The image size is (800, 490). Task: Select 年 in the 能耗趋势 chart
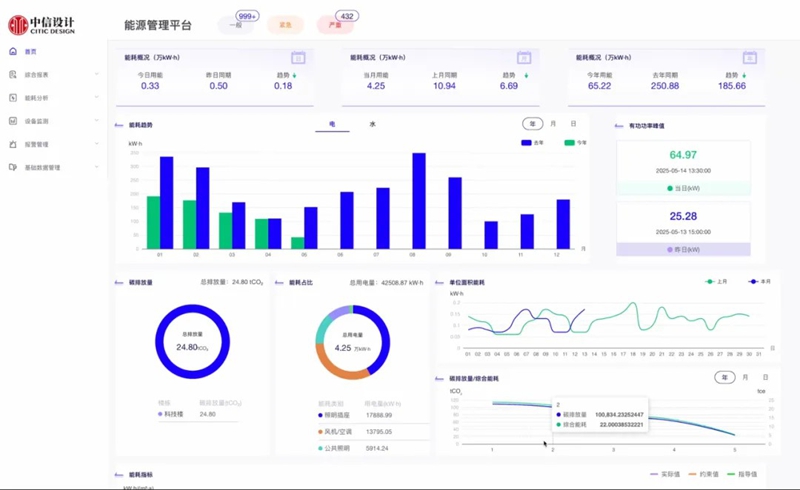tap(533, 124)
